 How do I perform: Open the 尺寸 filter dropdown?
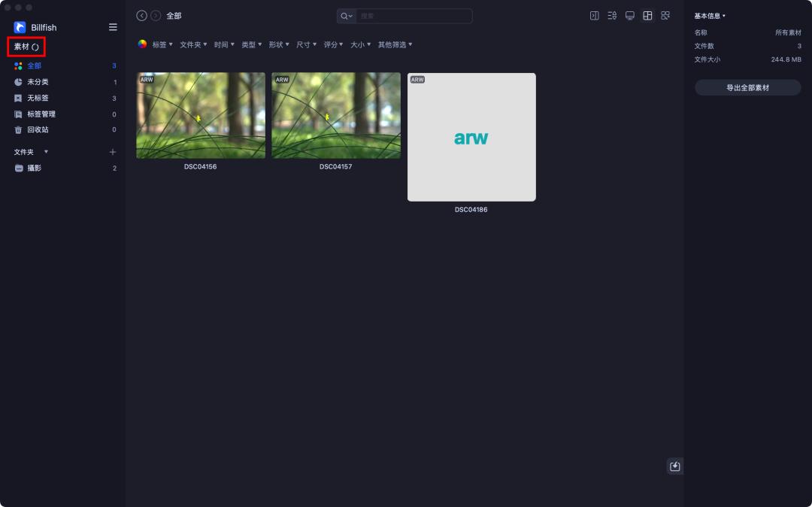pos(306,45)
